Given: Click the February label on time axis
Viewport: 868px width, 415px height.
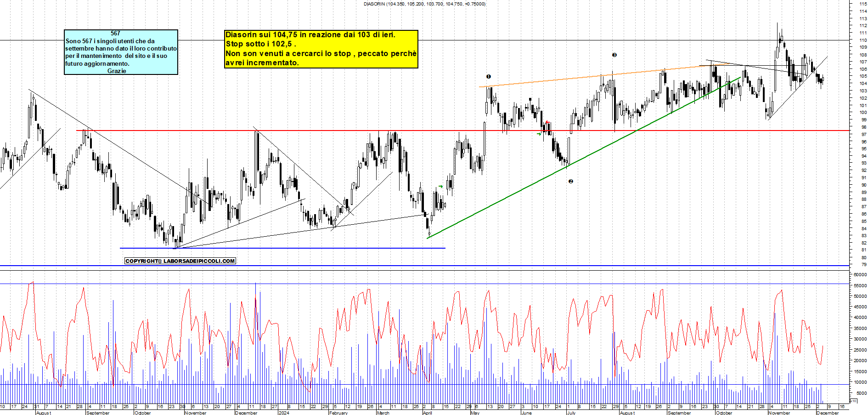Looking at the screenshot, I should point(338,413).
